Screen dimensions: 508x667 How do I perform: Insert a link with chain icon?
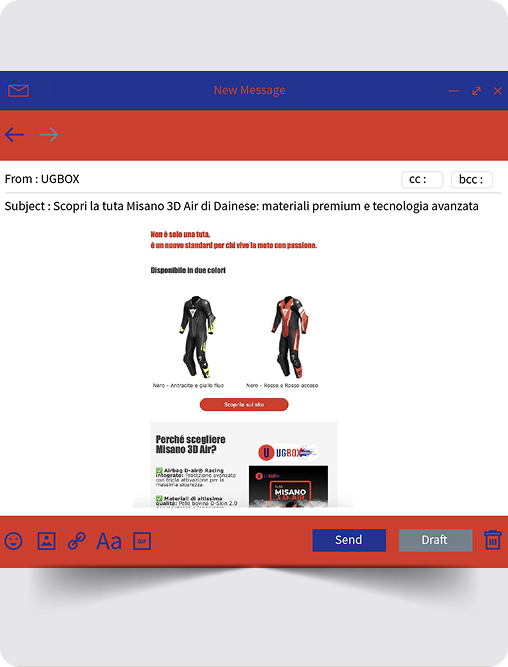pyautogui.click(x=77, y=541)
